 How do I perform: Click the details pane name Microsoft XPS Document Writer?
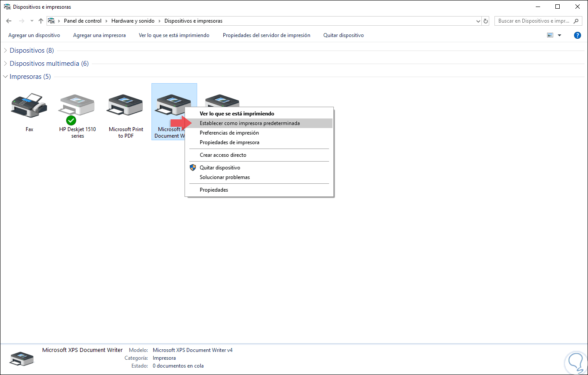tap(82, 350)
